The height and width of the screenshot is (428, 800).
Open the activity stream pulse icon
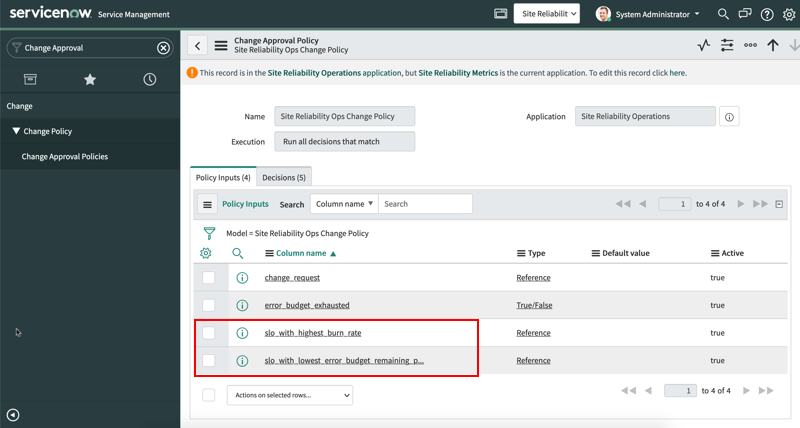coord(704,45)
